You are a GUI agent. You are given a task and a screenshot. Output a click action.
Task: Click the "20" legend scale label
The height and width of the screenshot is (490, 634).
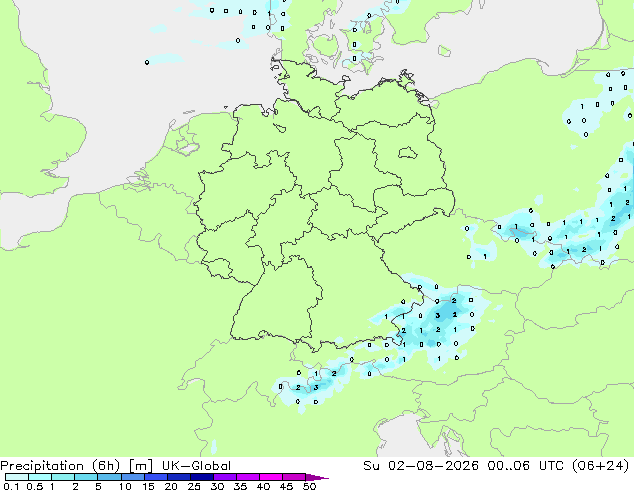pos(171,486)
